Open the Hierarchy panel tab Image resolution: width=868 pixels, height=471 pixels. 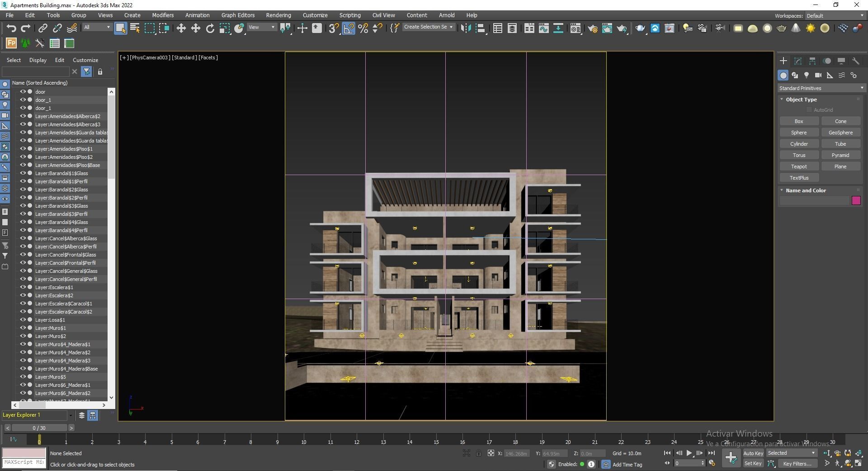coord(812,61)
